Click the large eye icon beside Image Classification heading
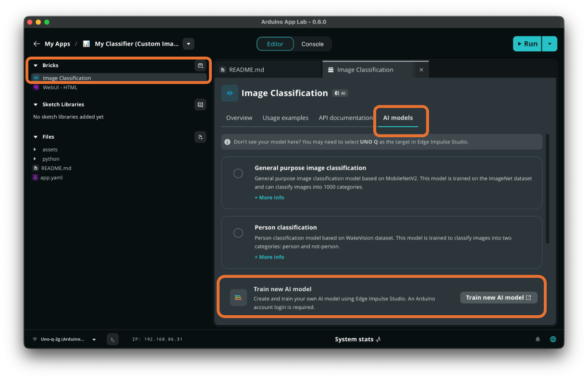 [x=230, y=93]
